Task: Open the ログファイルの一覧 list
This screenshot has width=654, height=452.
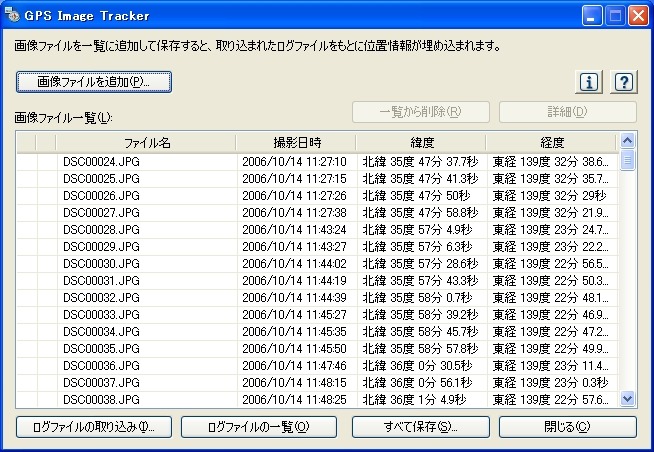Action: point(258,427)
